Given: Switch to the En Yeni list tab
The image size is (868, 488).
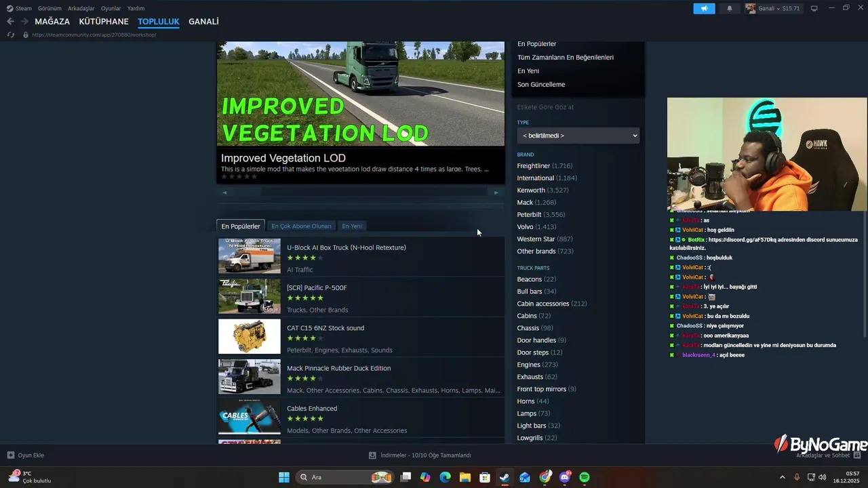Looking at the screenshot, I should [x=352, y=226].
